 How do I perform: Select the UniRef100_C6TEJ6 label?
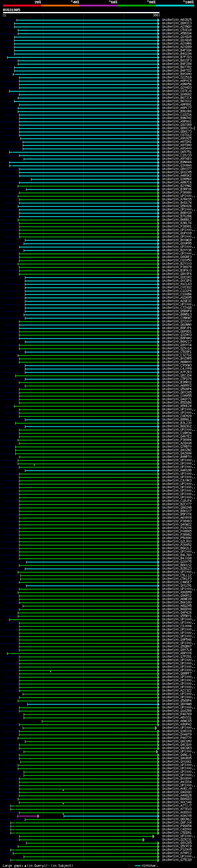point(177,91)
